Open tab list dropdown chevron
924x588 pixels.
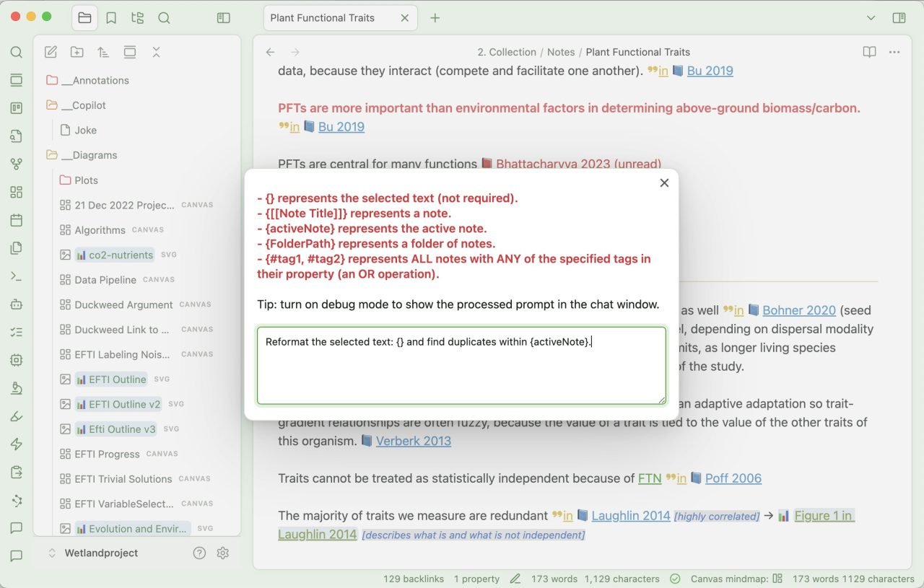click(x=871, y=18)
